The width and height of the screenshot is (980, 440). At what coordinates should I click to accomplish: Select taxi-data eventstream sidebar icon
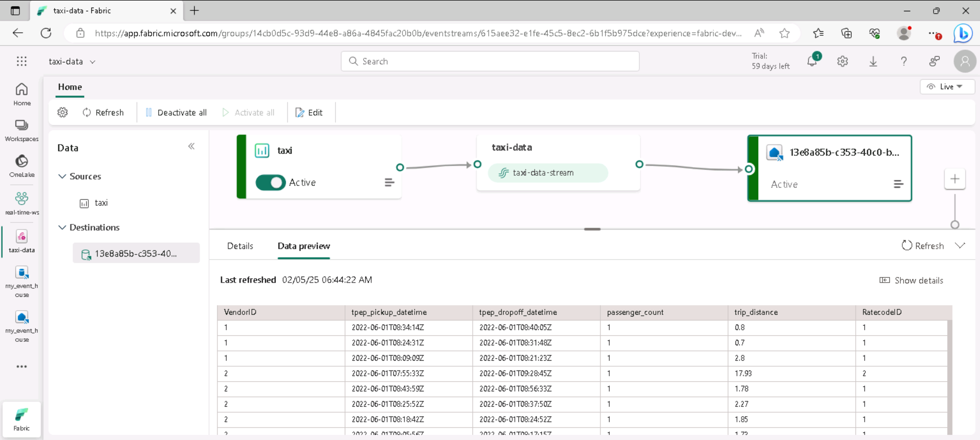click(x=22, y=241)
